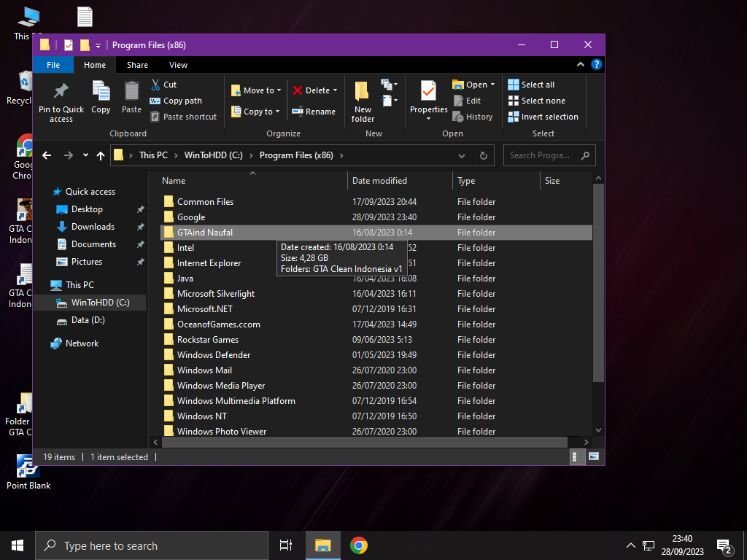Click New folder icon in title bar

pos(85,45)
